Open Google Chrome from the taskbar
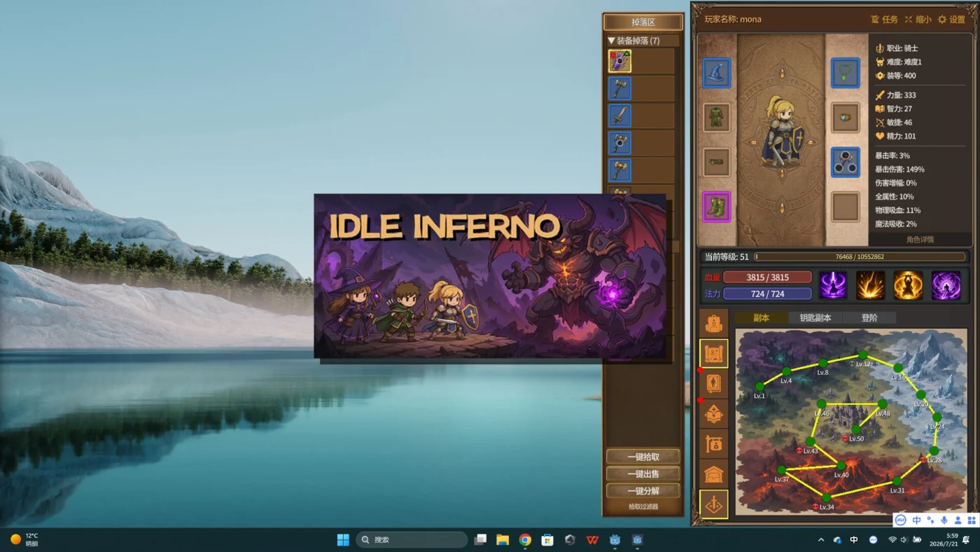 coord(525,540)
